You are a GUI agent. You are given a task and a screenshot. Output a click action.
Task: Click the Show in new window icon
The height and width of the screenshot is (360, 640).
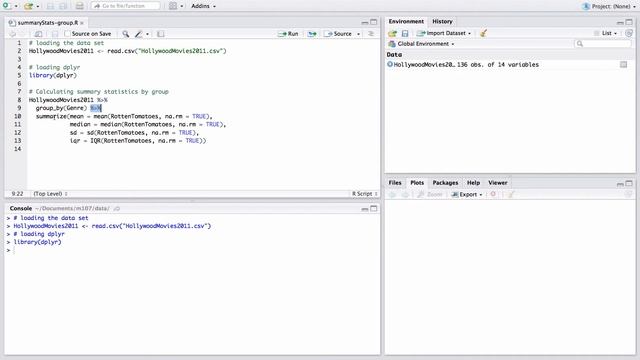pos(38,34)
